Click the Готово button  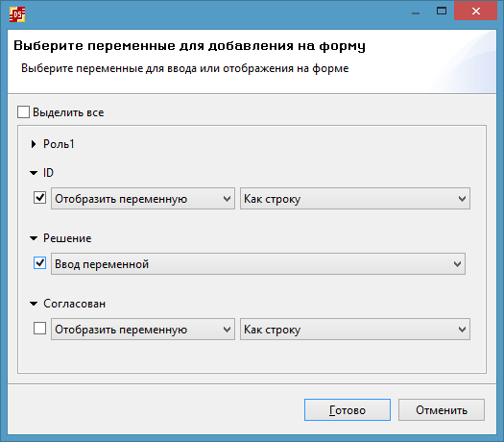coord(348,410)
